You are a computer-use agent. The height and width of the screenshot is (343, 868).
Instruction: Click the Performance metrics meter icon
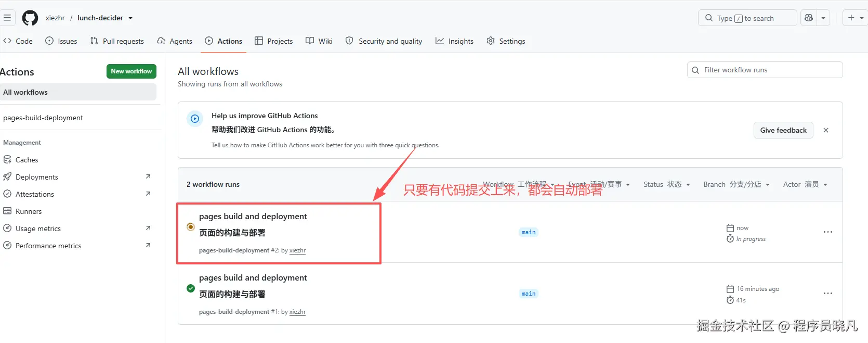[x=7, y=245]
